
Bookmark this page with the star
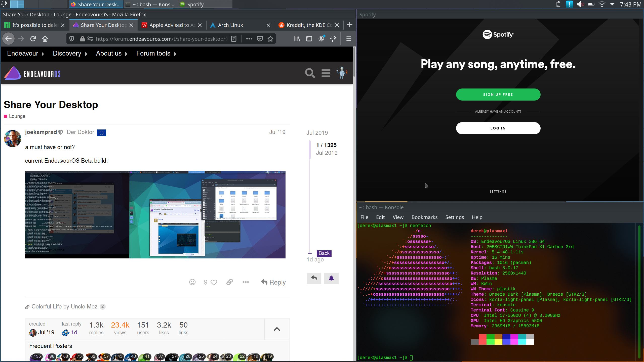point(270,39)
